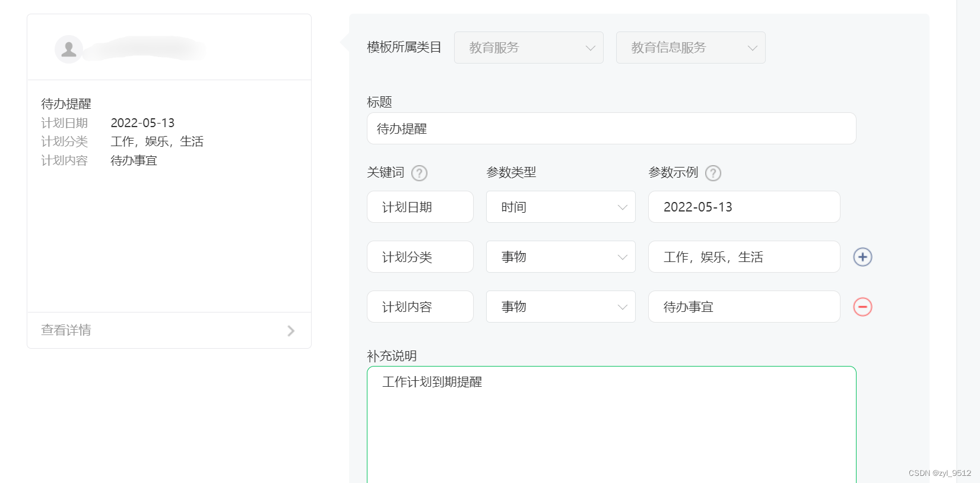The image size is (980, 483).
Task: Click 待办事宜 value in preview card
Action: 134,160
